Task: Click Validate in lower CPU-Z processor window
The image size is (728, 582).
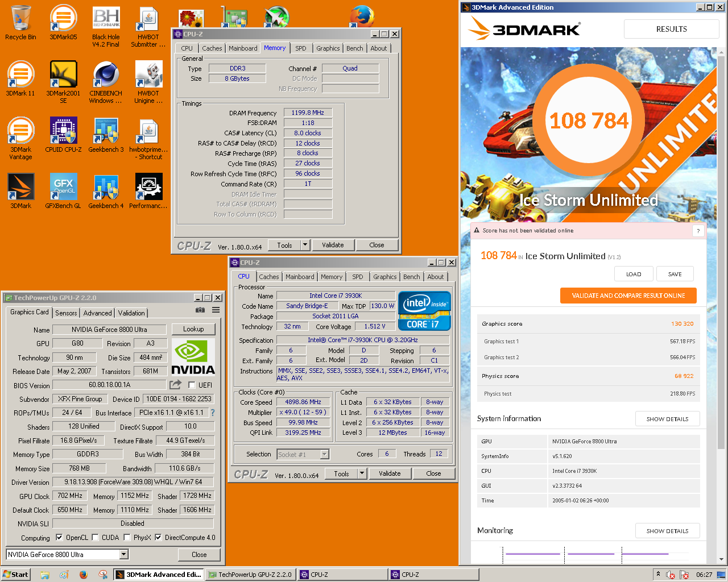Action: pyautogui.click(x=390, y=473)
